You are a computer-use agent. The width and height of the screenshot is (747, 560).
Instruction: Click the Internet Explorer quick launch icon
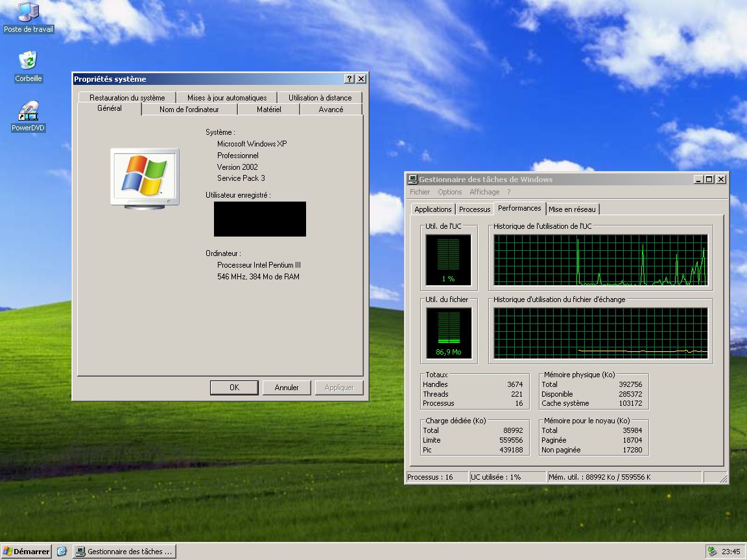click(62, 552)
